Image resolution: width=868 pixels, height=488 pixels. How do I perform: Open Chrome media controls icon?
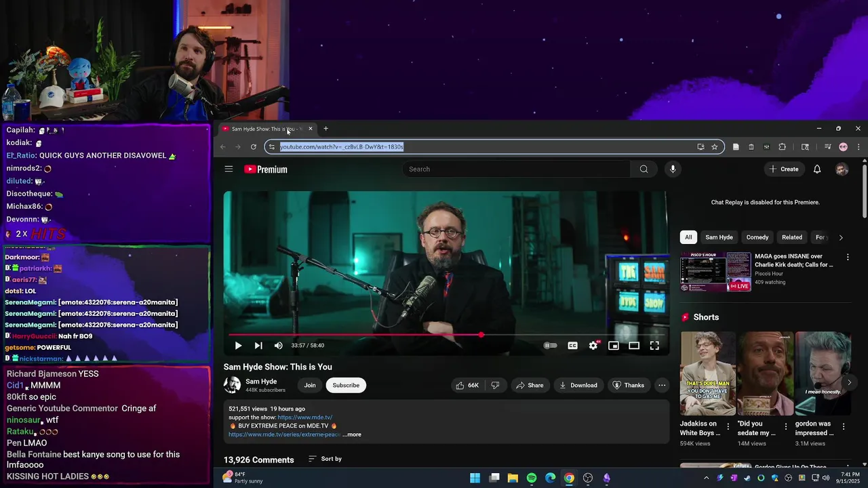pos(828,147)
